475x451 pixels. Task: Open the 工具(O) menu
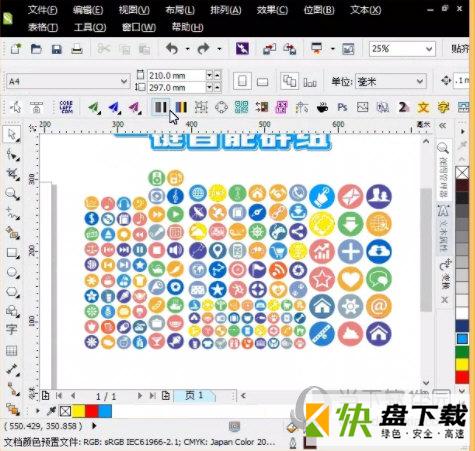pyautogui.click(x=90, y=27)
